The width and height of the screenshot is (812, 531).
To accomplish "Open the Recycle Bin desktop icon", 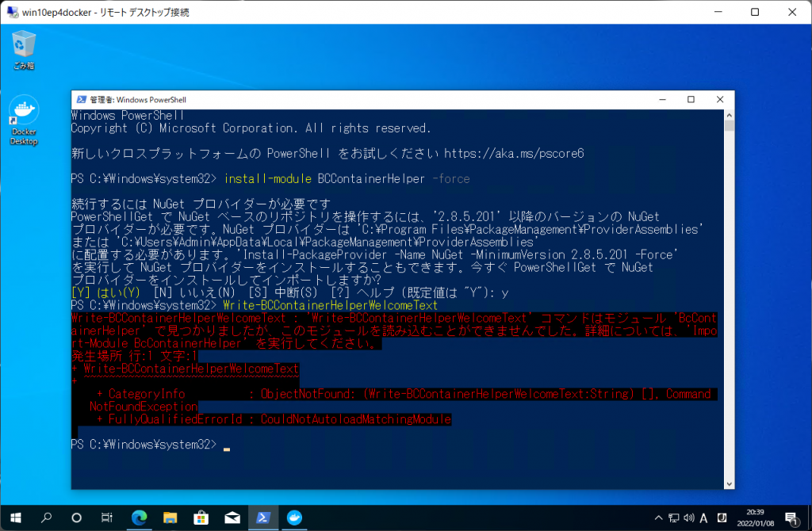I will [x=24, y=50].
